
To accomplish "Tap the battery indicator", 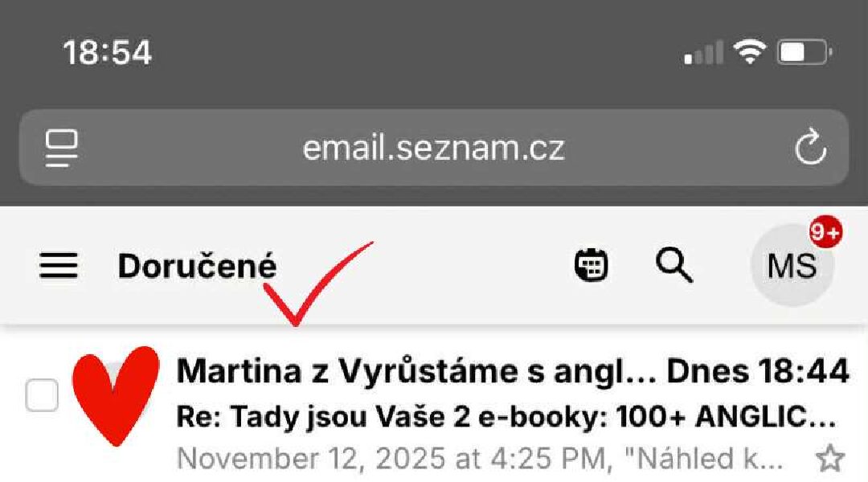I will coord(805,52).
